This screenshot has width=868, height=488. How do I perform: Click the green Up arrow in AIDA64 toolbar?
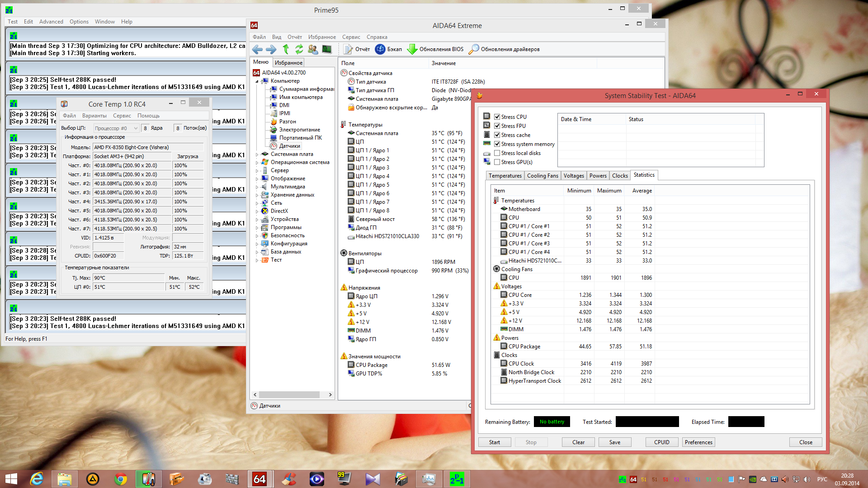pyautogui.click(x=286, y=49)
